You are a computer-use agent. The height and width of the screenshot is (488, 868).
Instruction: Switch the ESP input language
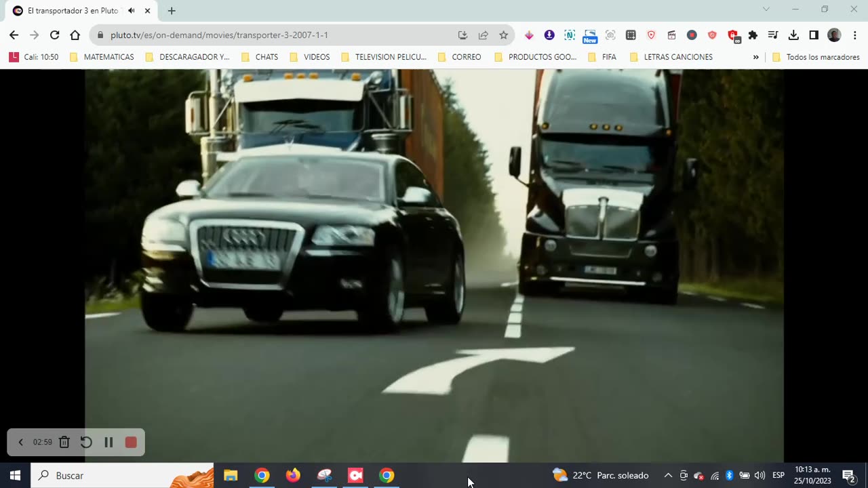(x=778, y=475)
